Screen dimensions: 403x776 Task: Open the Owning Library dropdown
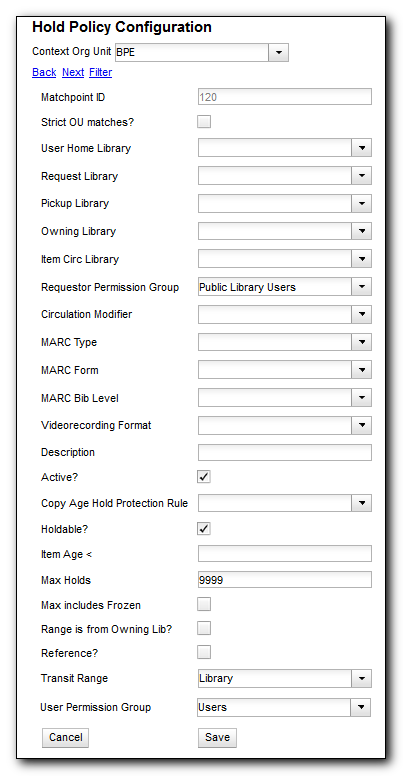coord(362,231)
